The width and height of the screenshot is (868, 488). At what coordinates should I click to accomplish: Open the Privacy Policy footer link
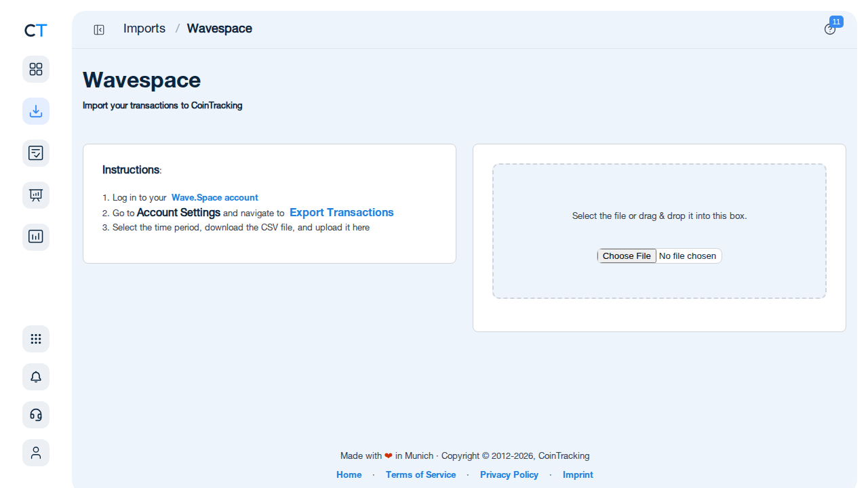tap(509, 474)
